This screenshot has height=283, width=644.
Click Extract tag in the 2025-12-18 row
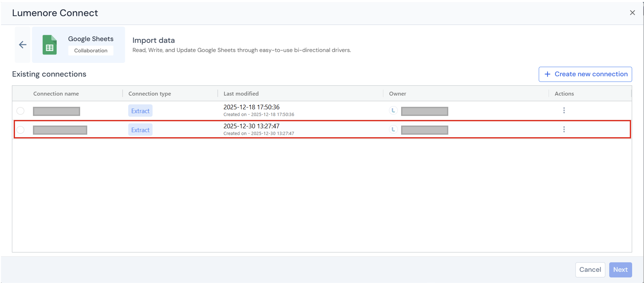(140, 111)
